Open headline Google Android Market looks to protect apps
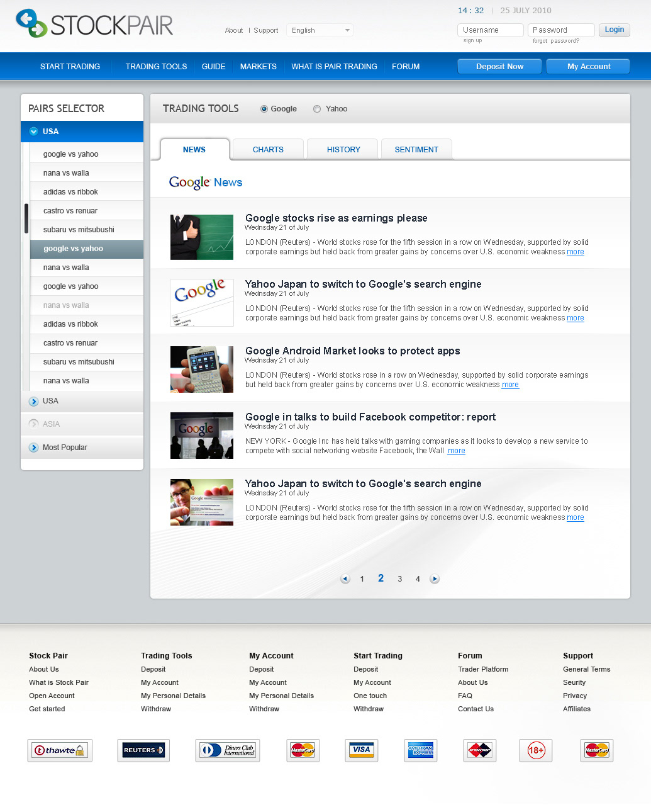Image resolution: width=651 pixels, height=812 pixels. click(353, 351)
